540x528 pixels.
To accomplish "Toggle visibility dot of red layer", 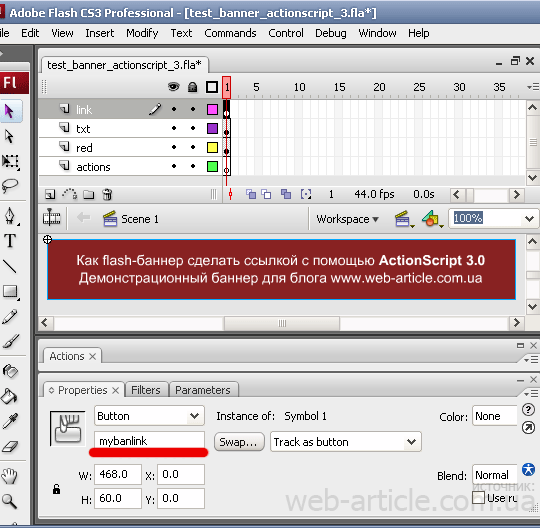I will (x=174, y=147).
